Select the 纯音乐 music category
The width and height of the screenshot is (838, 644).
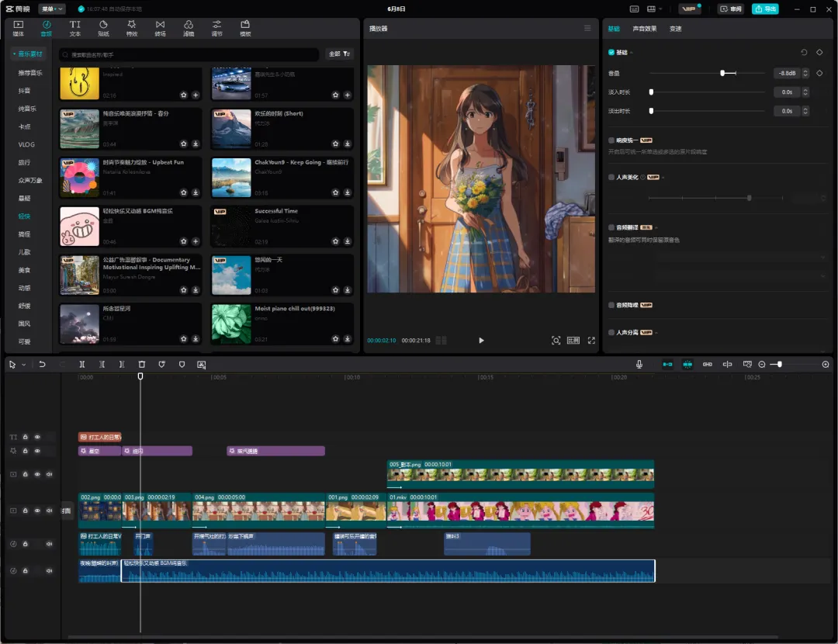tap(27, 109)
